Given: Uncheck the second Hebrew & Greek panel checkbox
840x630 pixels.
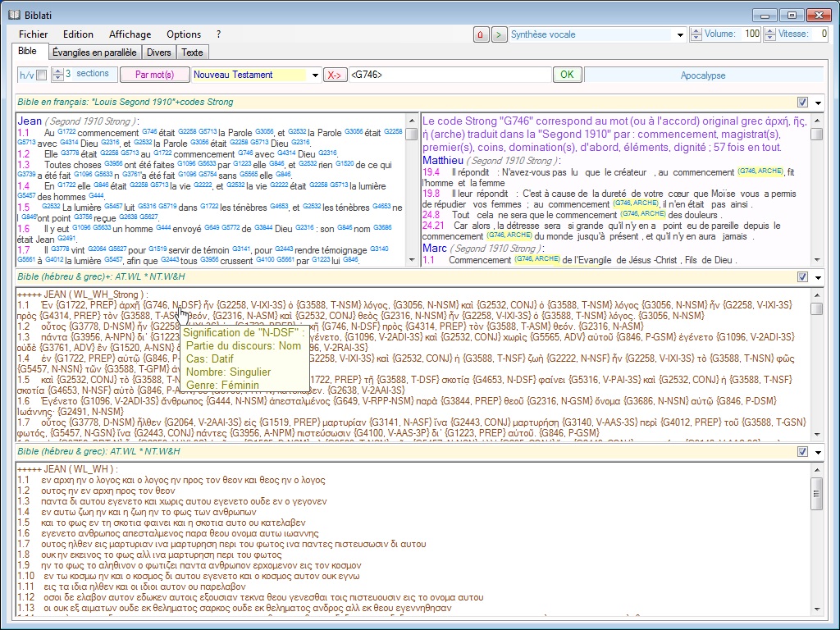Looking at the screenshot, I should 802,452.
